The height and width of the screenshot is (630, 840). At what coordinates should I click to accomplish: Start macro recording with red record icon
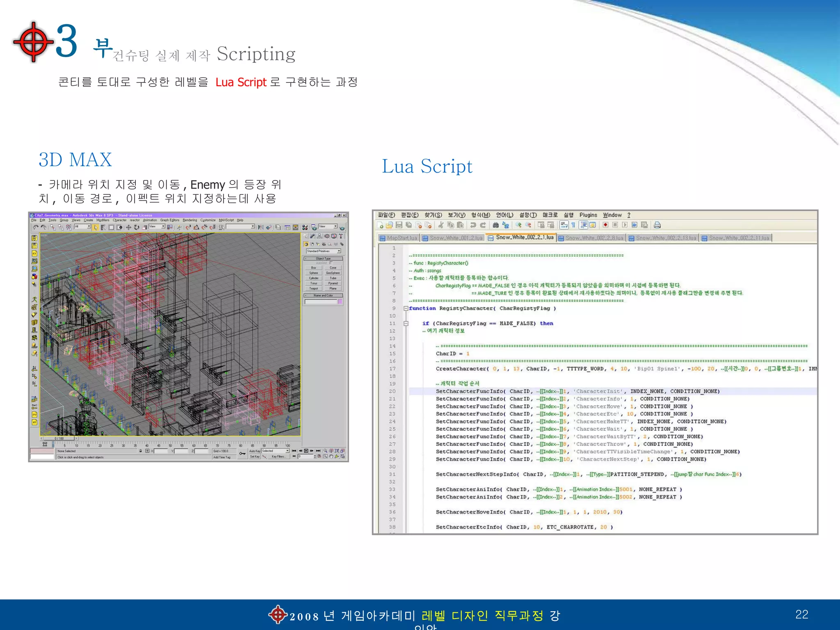point(605,225)
